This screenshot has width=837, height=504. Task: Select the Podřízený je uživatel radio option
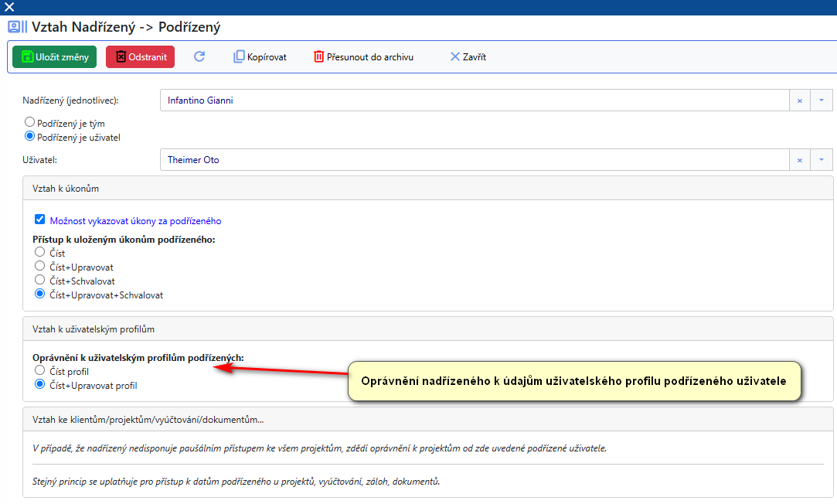(x=30, y=136)
